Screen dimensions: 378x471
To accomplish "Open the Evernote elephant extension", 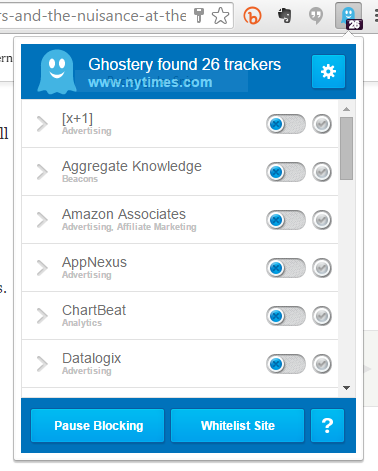I will (x=284, y=15).
